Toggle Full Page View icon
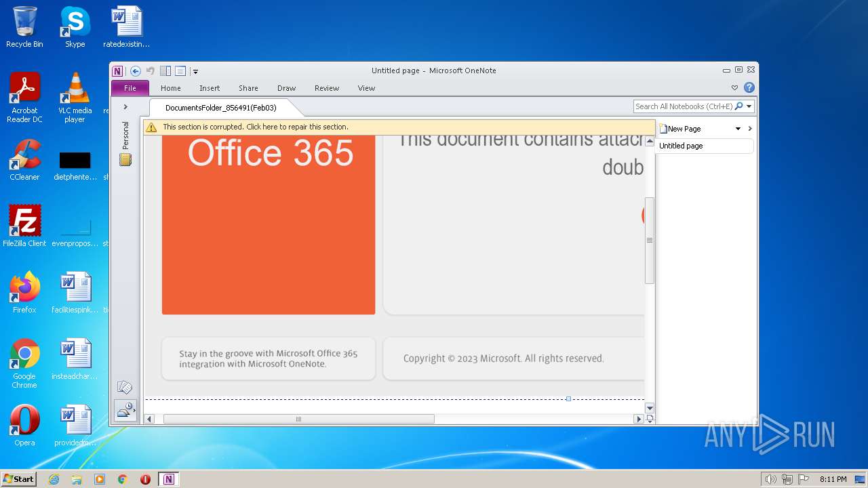 [180, 70]
